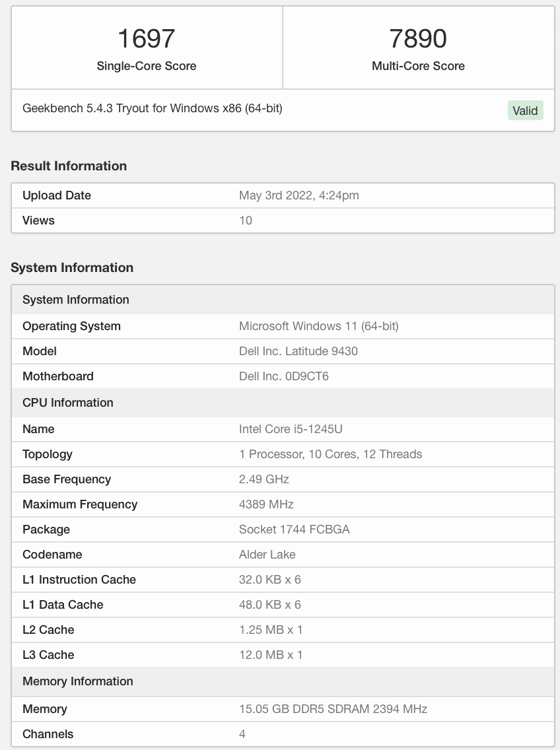This screenshot has width=560, height=750.
Task: Click the Motherboard label
Action: click(x=58, y=376)
